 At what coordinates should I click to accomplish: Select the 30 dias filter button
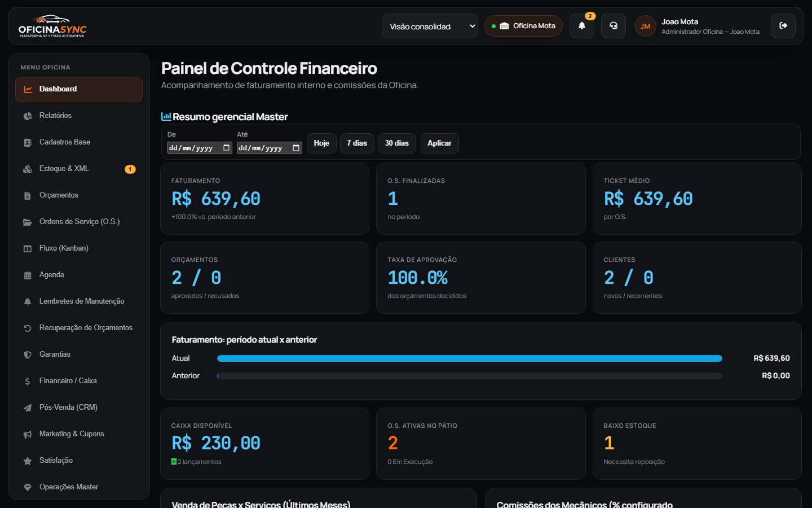click(x=397, y=143)
